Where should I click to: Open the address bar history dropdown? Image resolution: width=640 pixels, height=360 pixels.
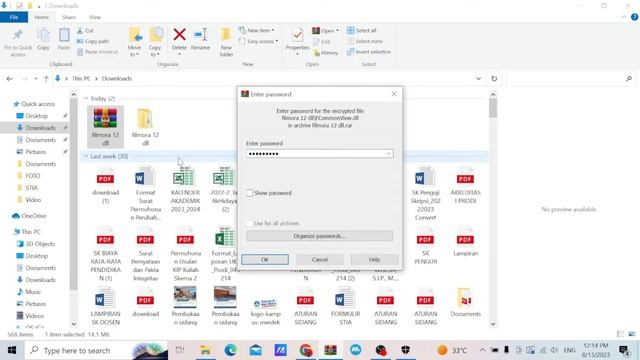coord(478,78)
